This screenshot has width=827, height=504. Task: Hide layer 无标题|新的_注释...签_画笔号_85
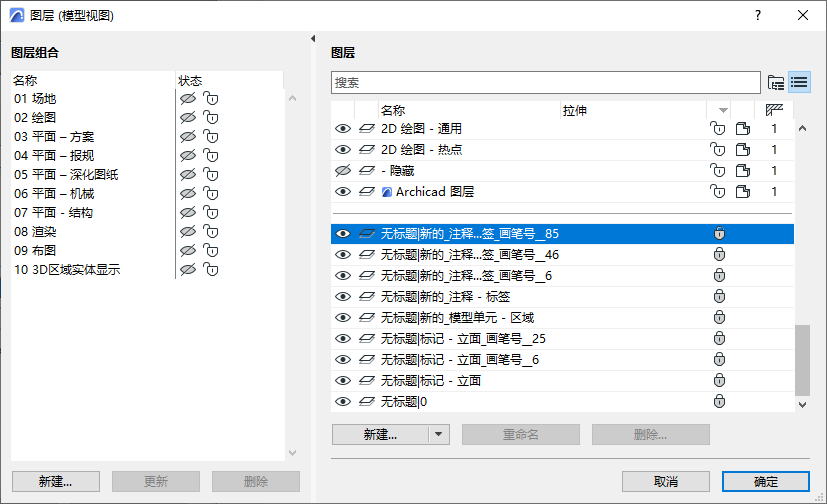[x=343, y=234]
